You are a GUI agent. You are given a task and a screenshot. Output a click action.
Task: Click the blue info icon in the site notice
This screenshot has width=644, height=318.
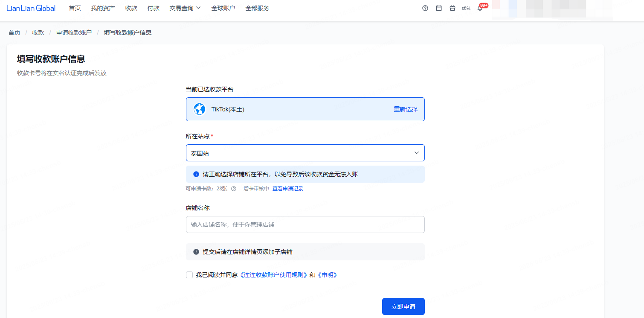coord(196,174)
